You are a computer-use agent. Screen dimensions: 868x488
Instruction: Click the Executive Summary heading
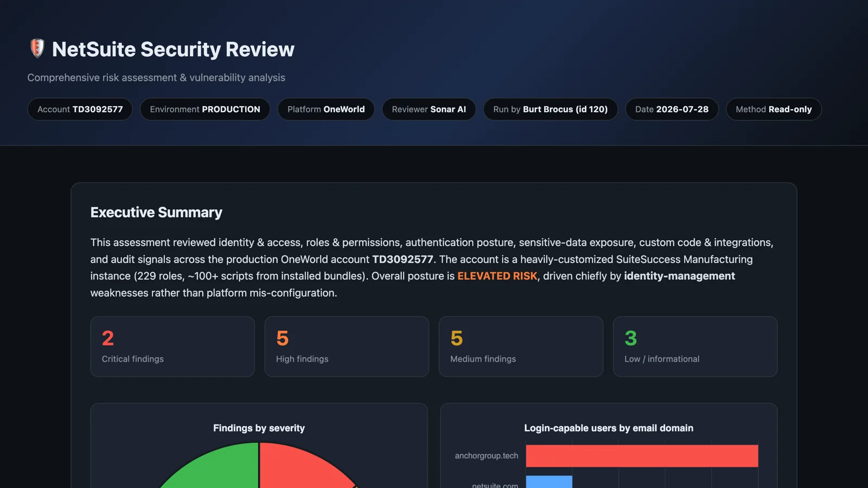pos(156,213)
